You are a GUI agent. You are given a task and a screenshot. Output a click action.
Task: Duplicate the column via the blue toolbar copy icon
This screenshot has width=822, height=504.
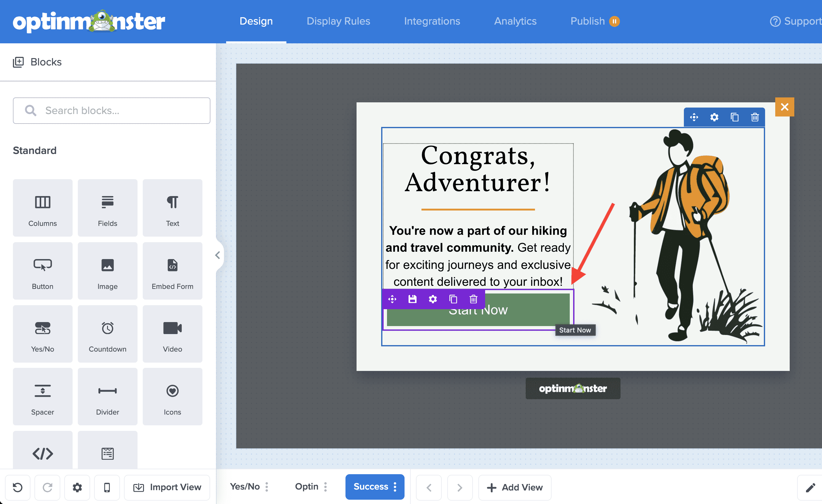(734, 117)
